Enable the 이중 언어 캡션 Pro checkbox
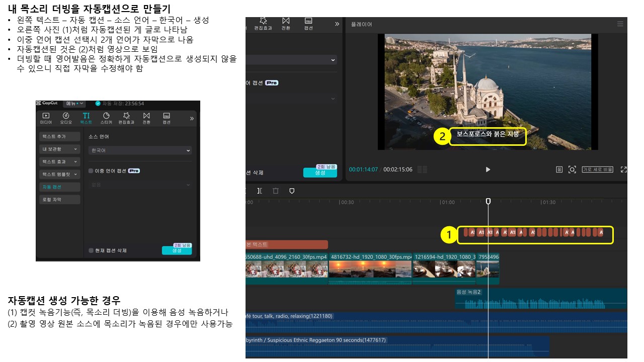Image resolution: width=644 pixels, height=362 pixels. [90, 171]
